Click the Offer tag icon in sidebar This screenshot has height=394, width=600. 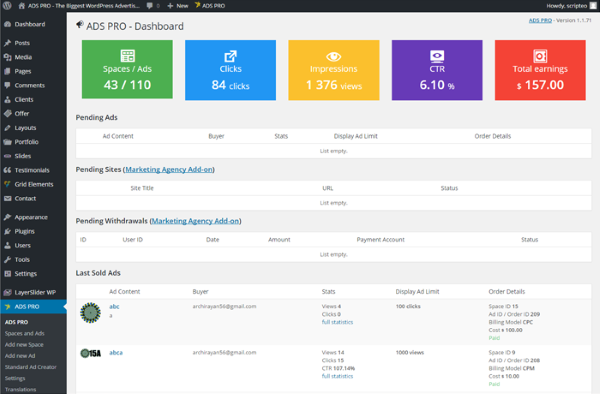7,114
